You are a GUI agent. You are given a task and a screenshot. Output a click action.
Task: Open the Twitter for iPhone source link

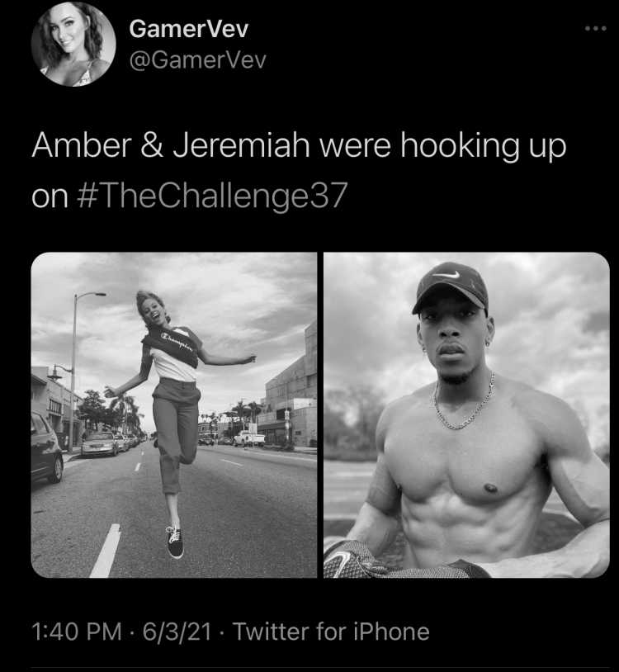331,632
